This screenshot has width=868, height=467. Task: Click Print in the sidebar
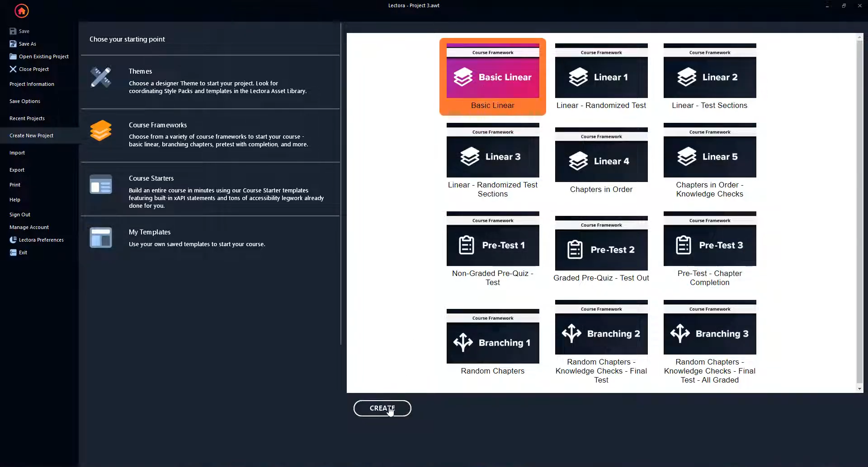pyautogui.click(x=15, y=185)
